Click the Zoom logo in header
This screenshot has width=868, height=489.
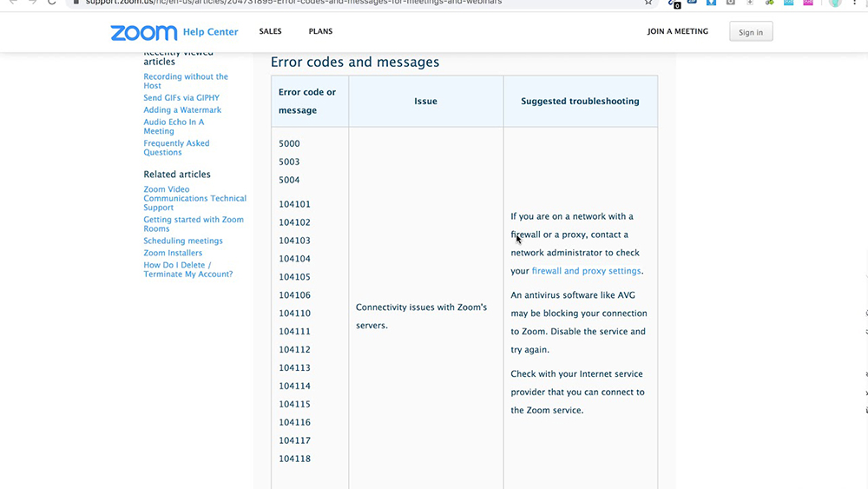(x=144, y=33)
